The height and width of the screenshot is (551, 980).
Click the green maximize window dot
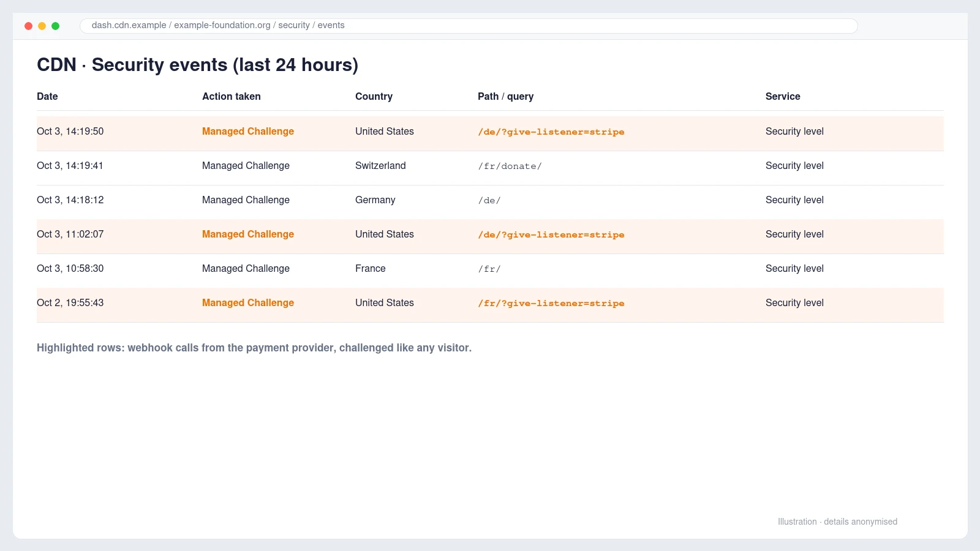(x=55, y=26)
